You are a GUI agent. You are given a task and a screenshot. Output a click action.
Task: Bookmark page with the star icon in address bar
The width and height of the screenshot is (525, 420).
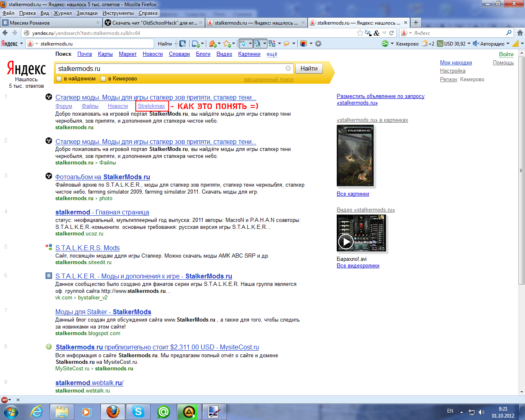360,33
